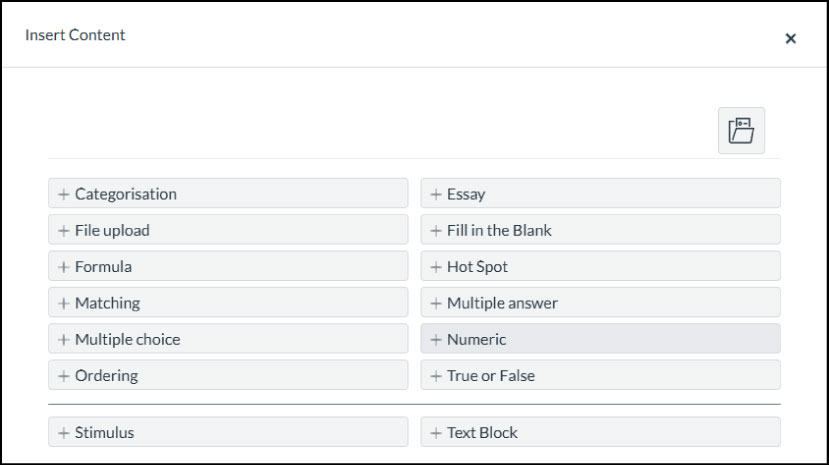Click plus icon beside Text Block
Image resolution: width=829 pixels, height=465 pixels.
click(436, 433)
